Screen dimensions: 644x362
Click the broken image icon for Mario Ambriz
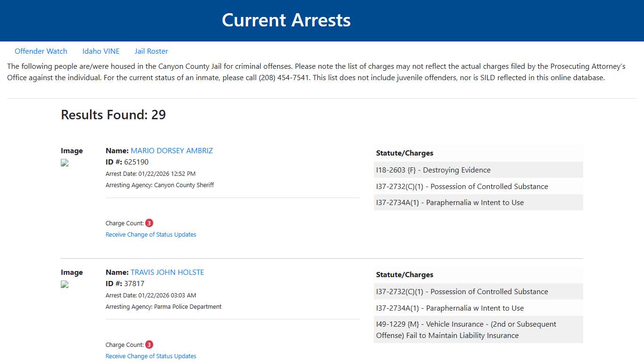pyautogui.click(x=64, y=163)
